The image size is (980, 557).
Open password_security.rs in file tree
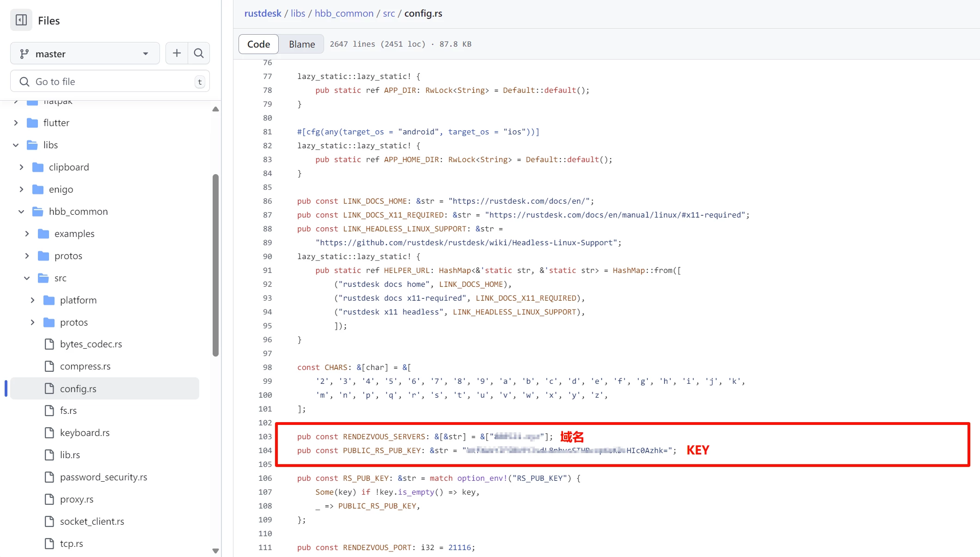coord(103,477)
